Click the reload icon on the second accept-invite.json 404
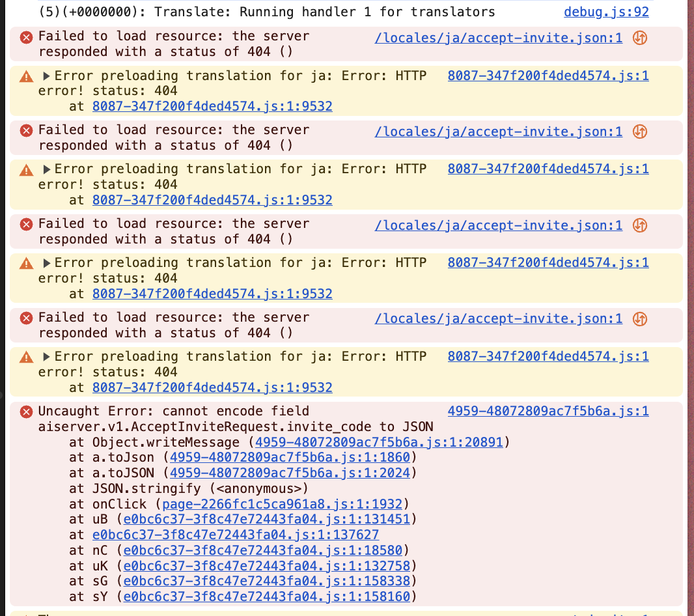Screen dimensions: 694x616 (x=639, y=132)
